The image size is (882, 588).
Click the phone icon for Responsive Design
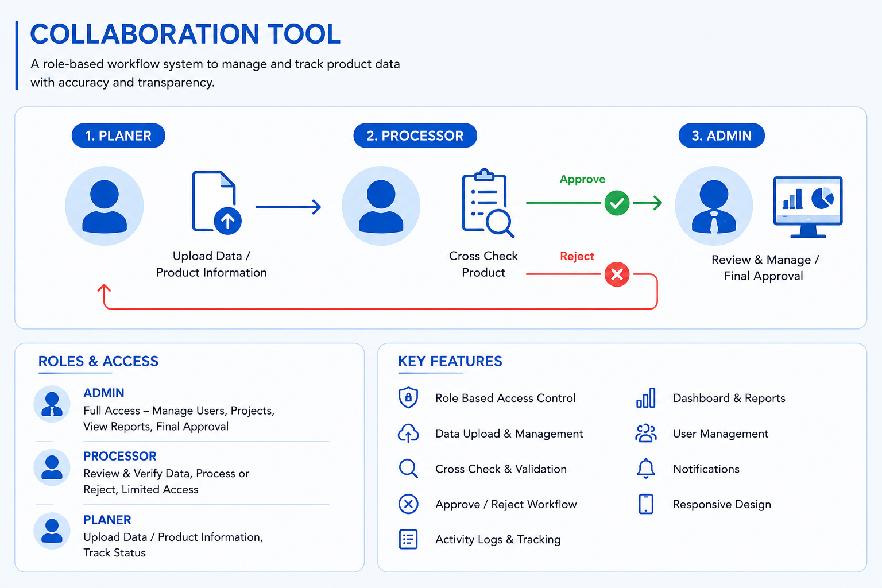(x=646, y=504)
